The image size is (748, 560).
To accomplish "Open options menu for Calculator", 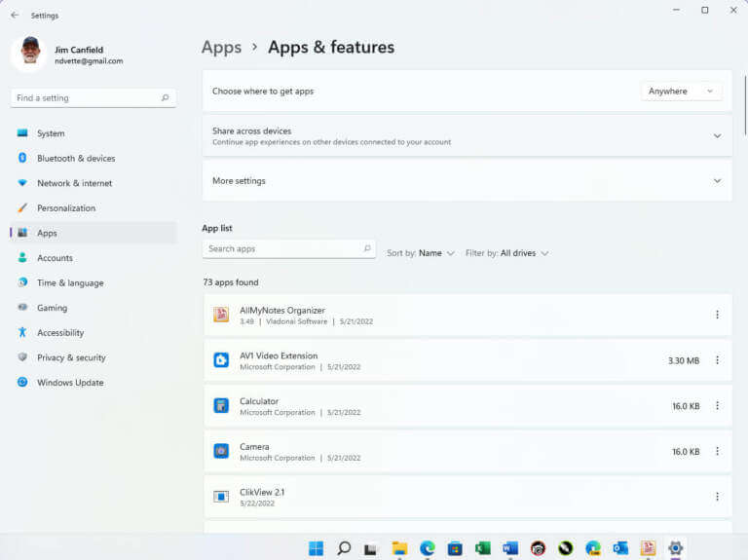I will tap(717, 405).
